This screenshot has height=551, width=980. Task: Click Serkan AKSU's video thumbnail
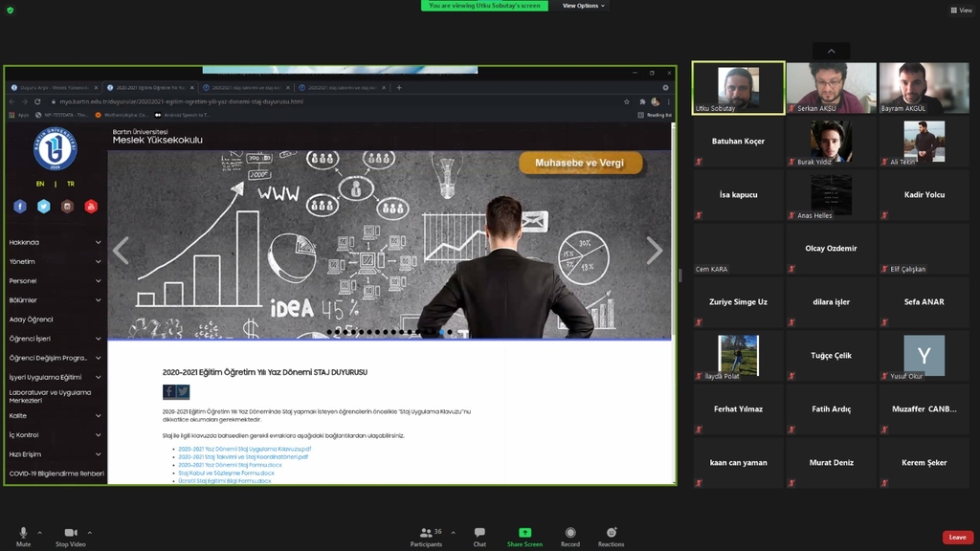click(x=831, y=88)
